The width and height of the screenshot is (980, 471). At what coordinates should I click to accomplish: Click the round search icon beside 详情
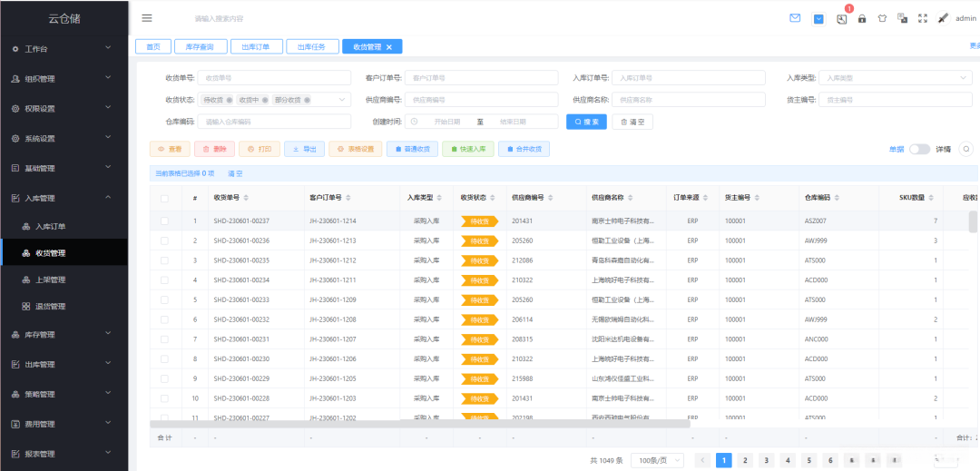click(966, 149)
